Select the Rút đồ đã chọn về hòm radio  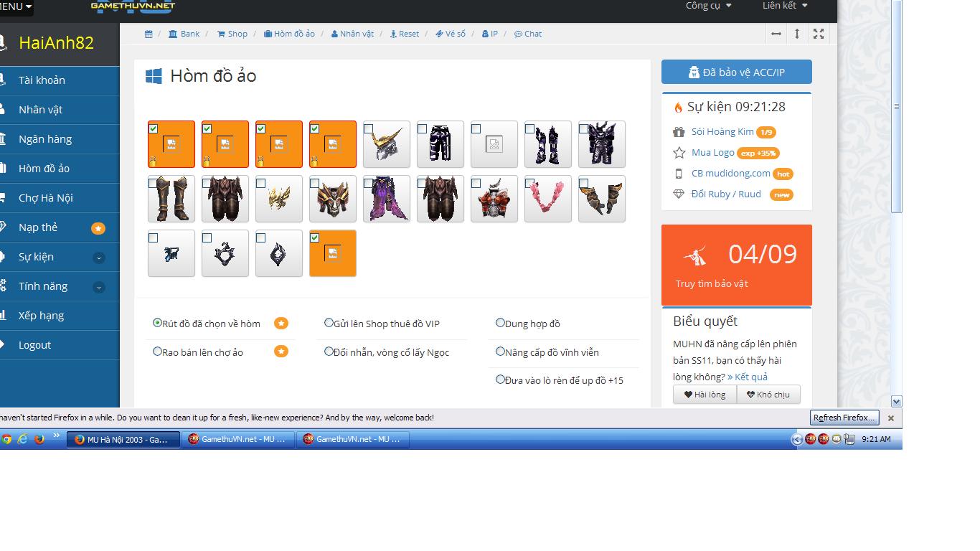(x=157, y=323)
